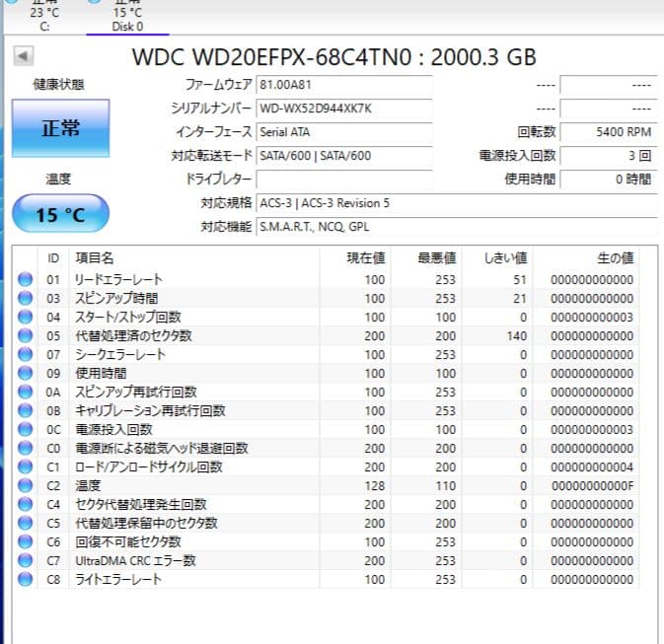Click status icon for row C2 温度
This screenshot has width=664, height=644.
tap(26, 485)
